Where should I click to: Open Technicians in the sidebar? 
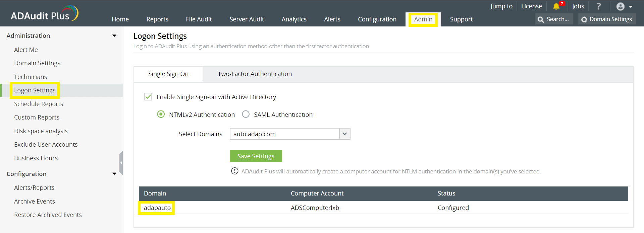tap(31, 77)
